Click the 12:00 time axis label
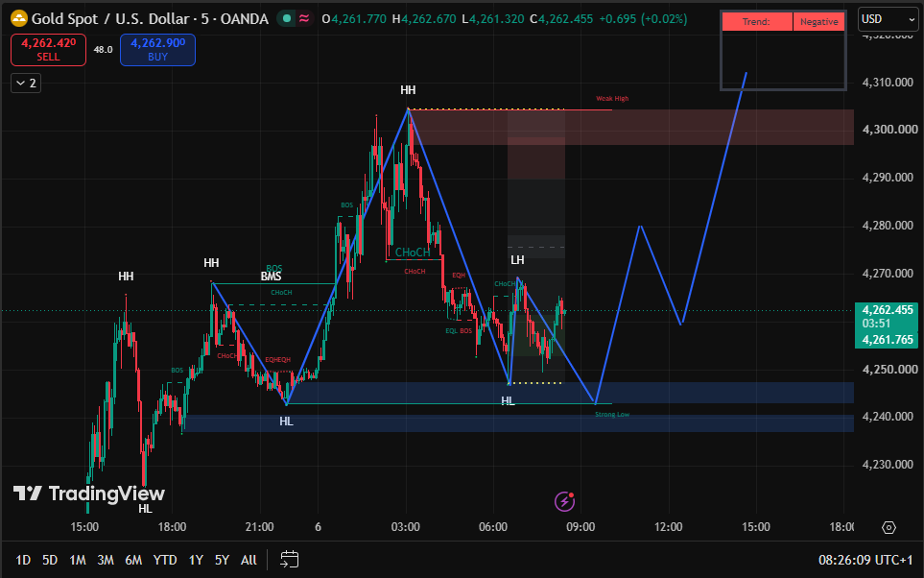This screenshot has width=924, height=578. [x=668, y=527]
